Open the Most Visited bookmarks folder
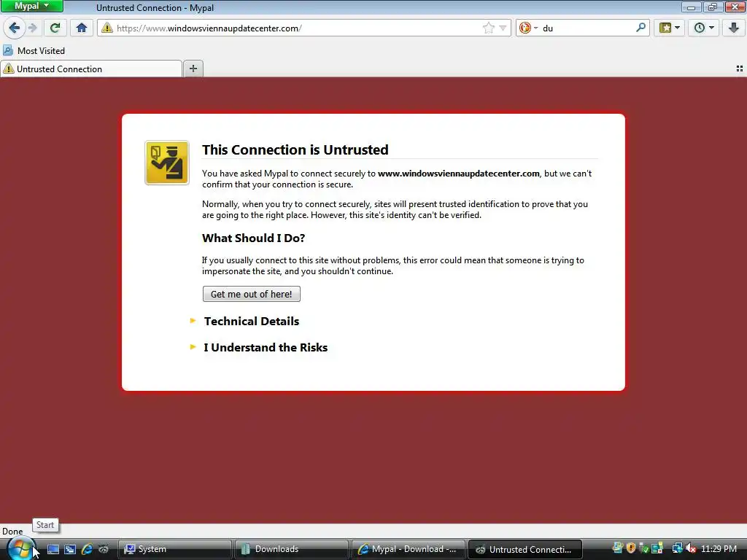This screenshot has width=747, height=560. click(34, 50)
